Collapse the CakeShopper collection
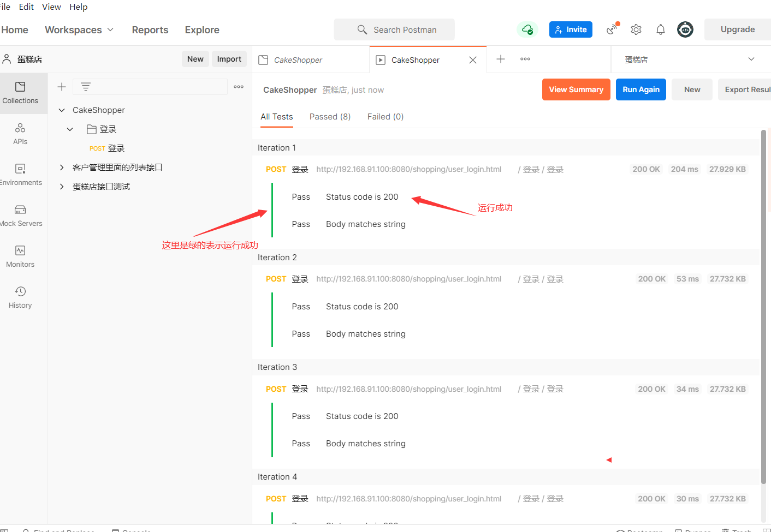This screenshot has height=532, width=771. pos(62,110)
